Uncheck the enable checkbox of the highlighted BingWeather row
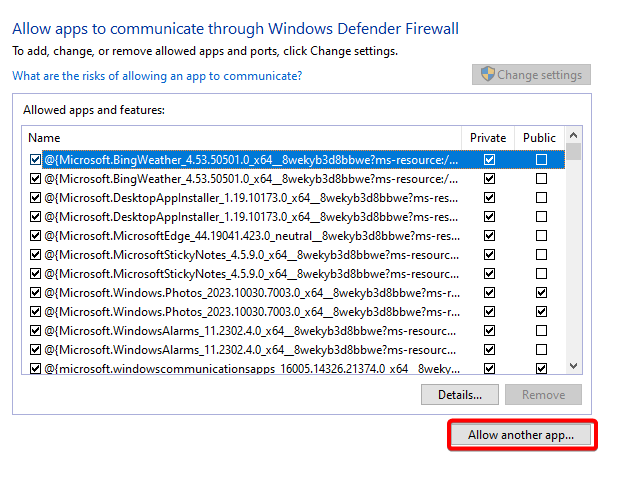This screenshot has height=493, width=620. (35, 160)
